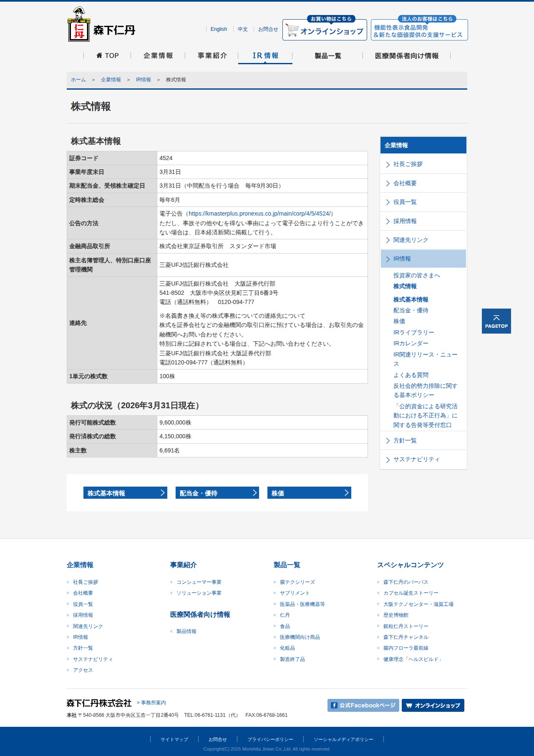Open 製造終了品 in footer

(x=292, y=659)
